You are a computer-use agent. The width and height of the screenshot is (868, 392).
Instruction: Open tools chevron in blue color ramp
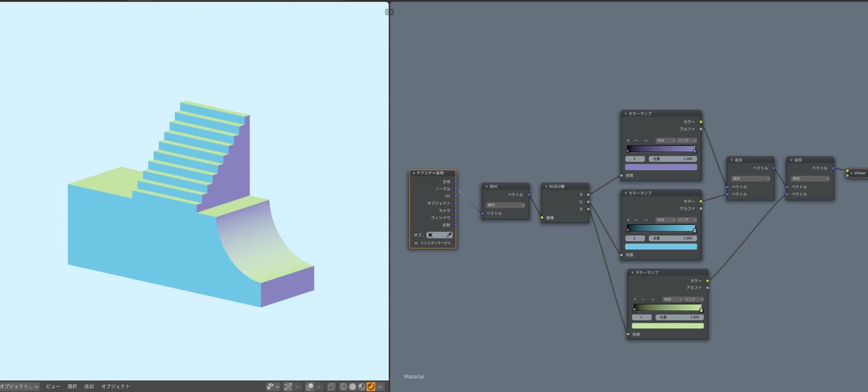click(x=646, y=220)
